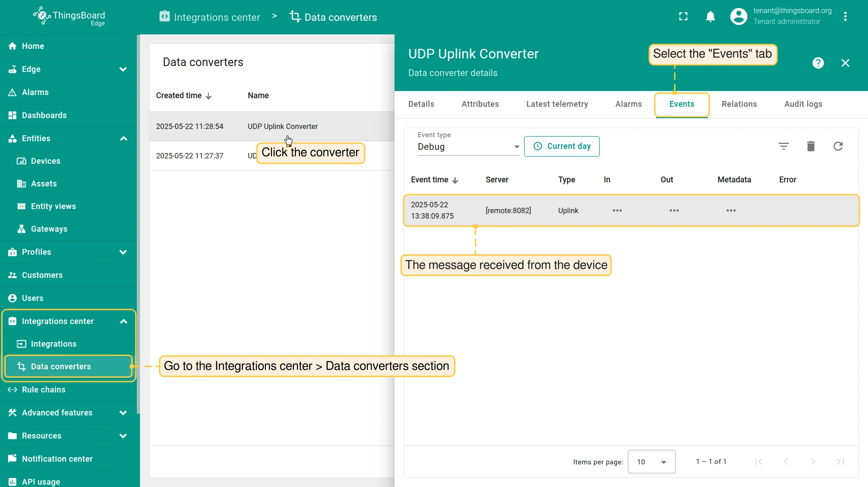Collapse the Entities sidebar section
The height and width of the screenshot is (487, 868).
coord(123,138)
